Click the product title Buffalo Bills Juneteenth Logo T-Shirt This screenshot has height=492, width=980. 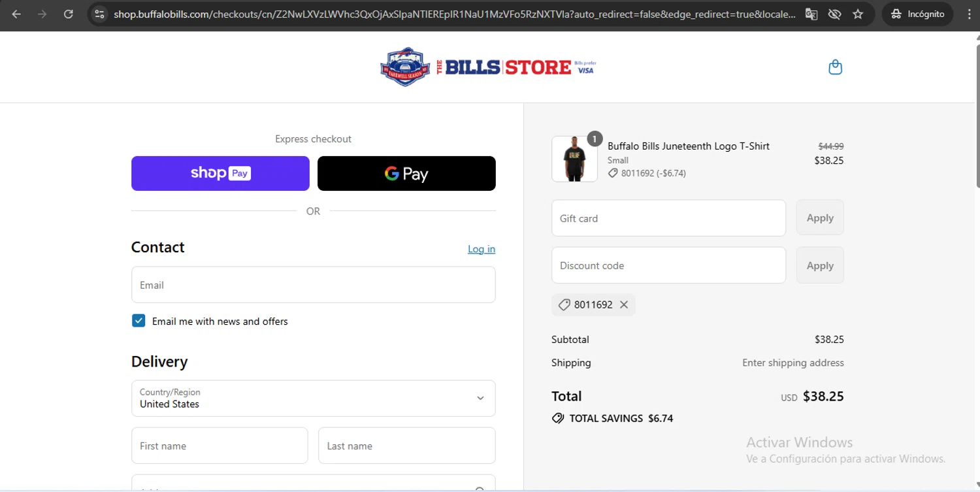tap(689, 146)
